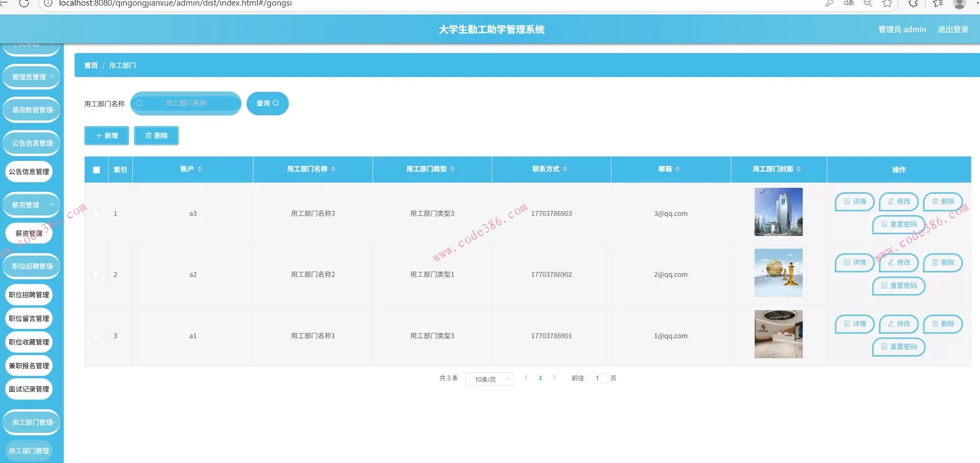Image resolution: width=980 pixels, height=463 pixels.
Task: Select the phone number 17703786902
Action: point(551,275)
